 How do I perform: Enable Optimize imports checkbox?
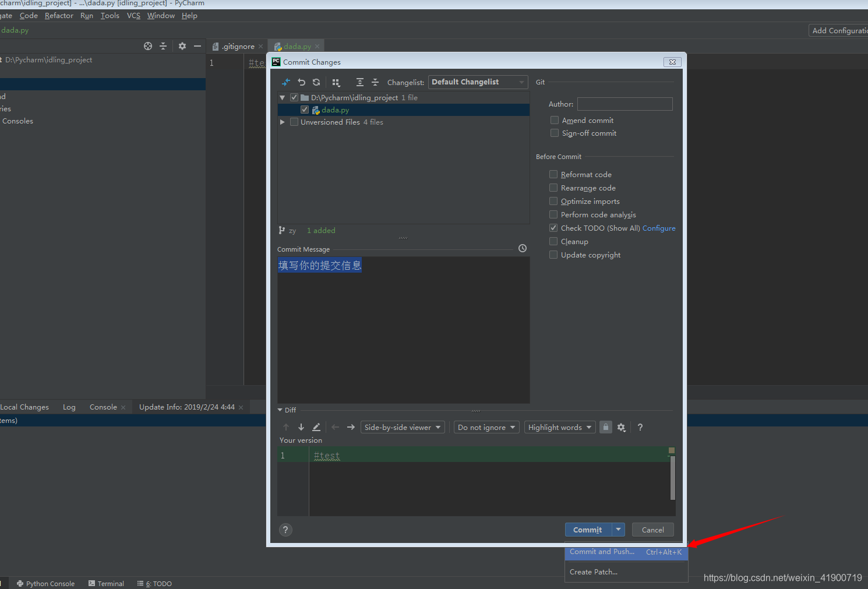click(x=553, y=201)
